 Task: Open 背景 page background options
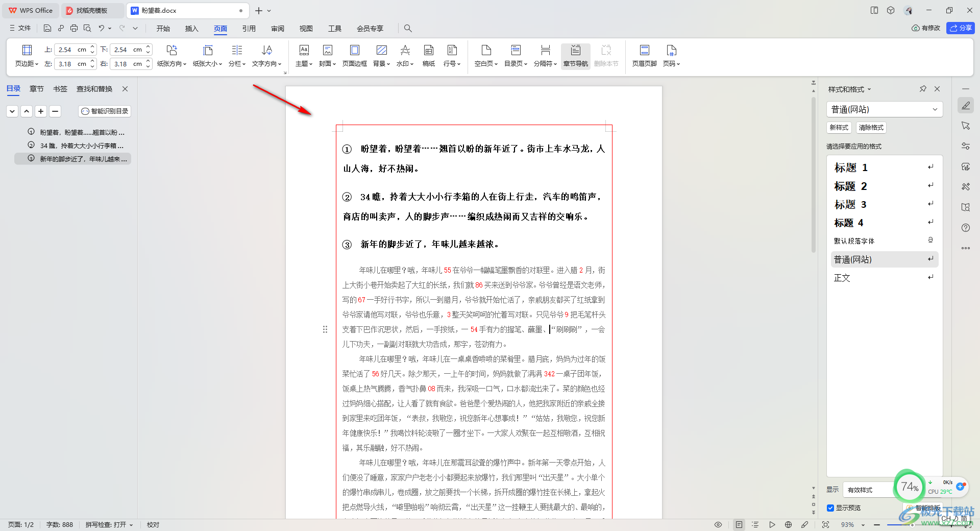pos(381,56)
